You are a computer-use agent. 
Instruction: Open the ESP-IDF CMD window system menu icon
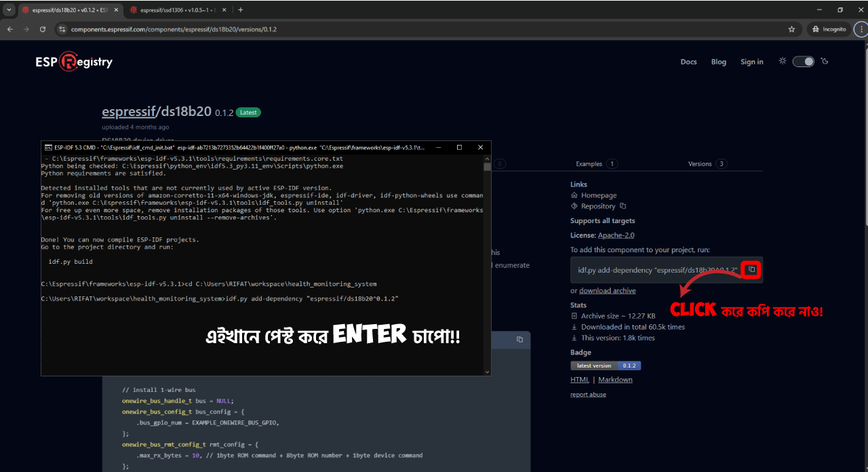pos(48,147)
